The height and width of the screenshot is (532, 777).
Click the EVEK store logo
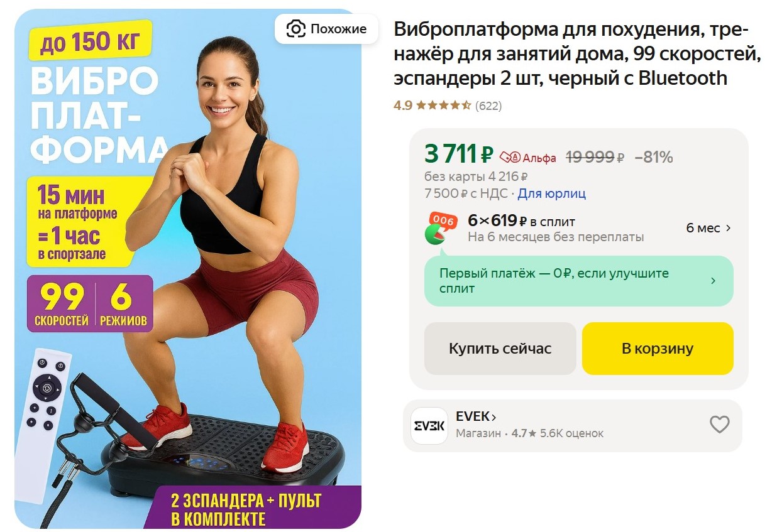tap(429, 426)
